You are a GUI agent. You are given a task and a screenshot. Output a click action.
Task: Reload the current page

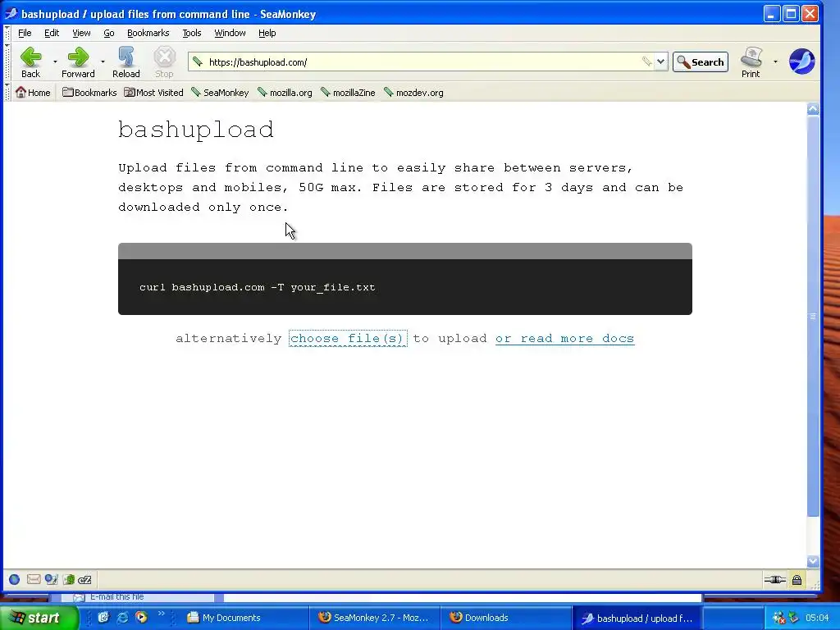tap(126, 62)
